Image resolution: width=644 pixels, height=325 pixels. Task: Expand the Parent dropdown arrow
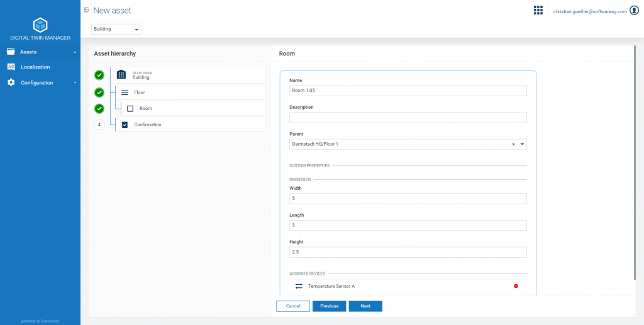[522, 144]
